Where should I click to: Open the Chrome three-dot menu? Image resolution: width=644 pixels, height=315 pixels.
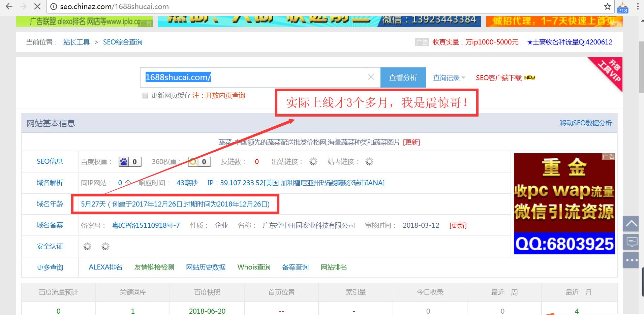pyautogui.click(x=638, y=6)
